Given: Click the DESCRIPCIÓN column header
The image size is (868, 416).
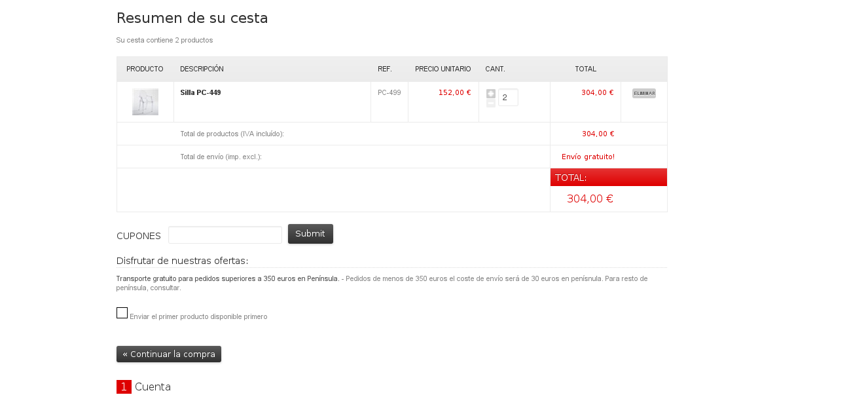Looking at the screenshot, I should (x=202, y=69).
